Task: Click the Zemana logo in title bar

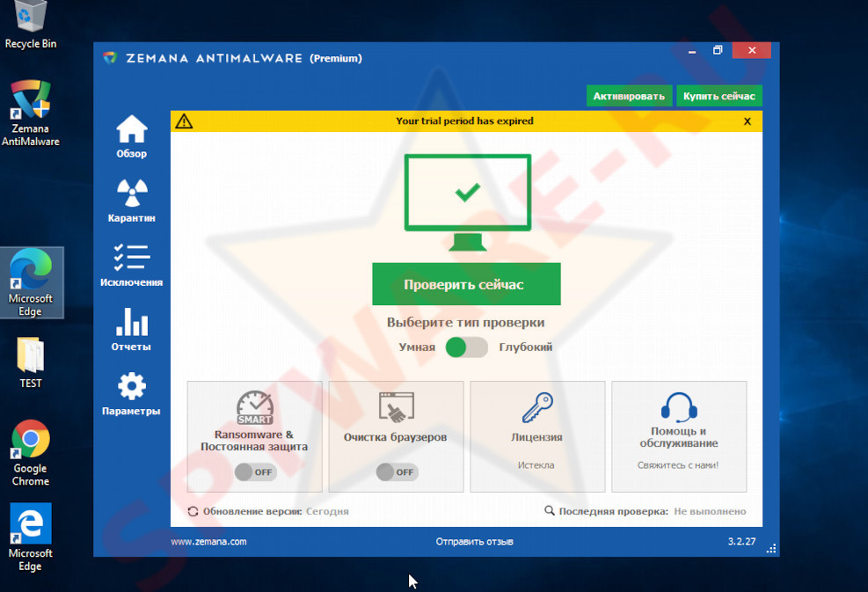Action: (x=110, y=57)
